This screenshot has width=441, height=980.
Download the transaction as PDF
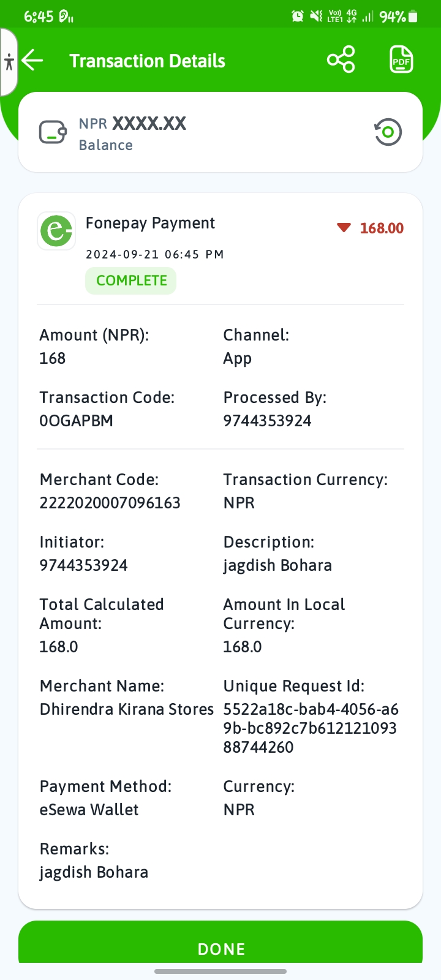tap(401, 60)
